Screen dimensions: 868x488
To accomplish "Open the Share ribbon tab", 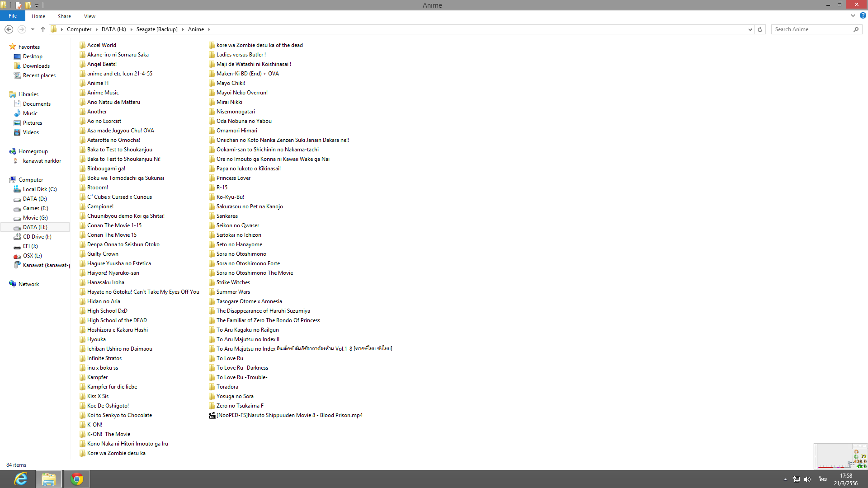I will (64, 16).
